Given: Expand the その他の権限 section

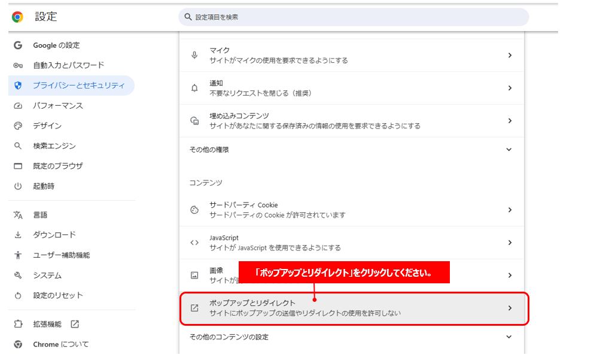Looking at the screenshot, I should click(509, 149).
